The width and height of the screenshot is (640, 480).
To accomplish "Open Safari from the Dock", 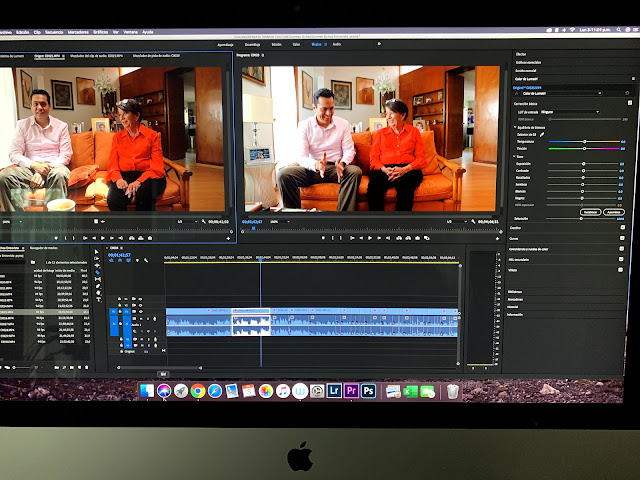I will 215,390.
